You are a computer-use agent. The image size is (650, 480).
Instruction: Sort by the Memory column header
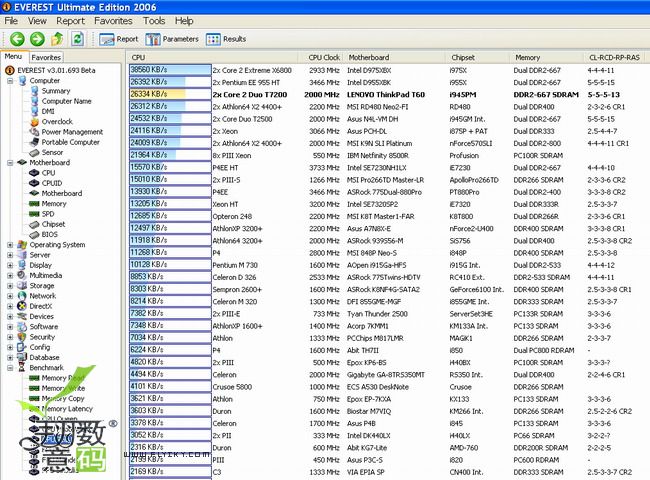click(x=548, y=58)
